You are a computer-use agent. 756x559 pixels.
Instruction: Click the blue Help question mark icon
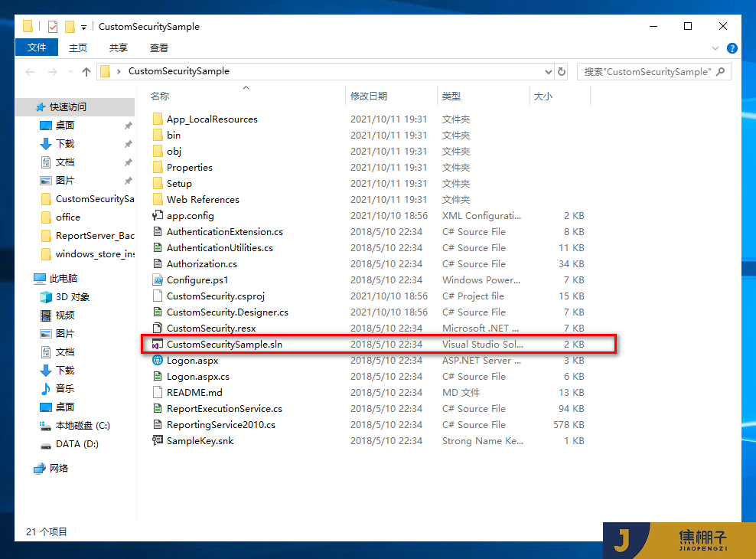point(732,47)
